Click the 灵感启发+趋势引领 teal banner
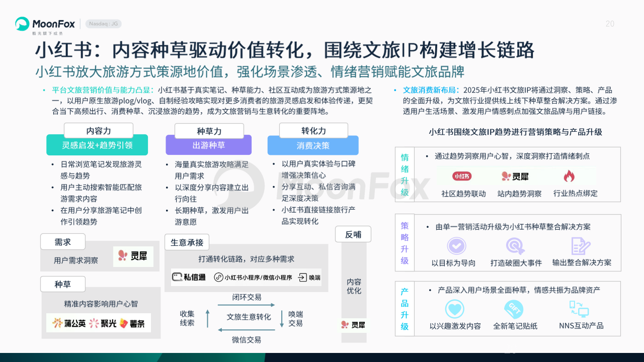The width and height of the screenshot is (644, 362). click(97, 145)
